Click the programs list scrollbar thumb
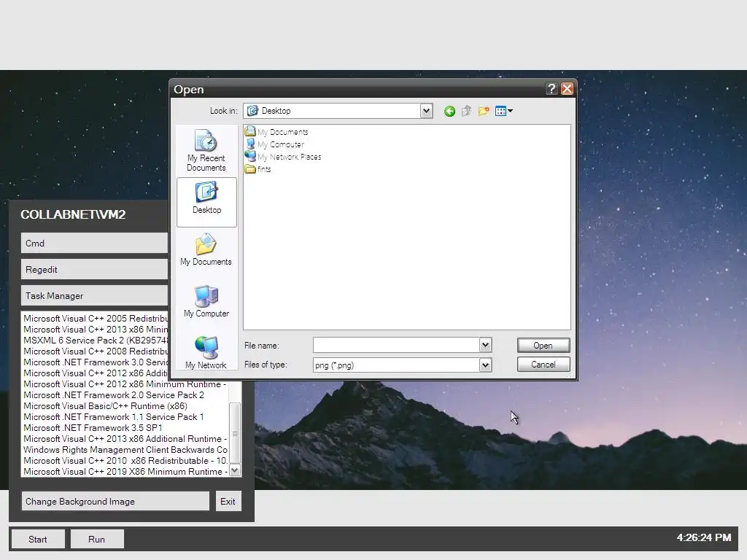Image resolution: width=747 pixels, height=560 pixels. tap(235, 433)
